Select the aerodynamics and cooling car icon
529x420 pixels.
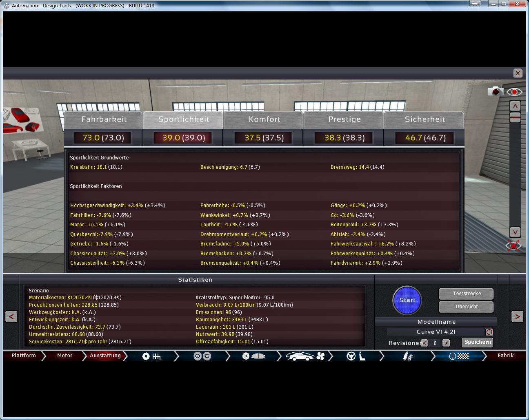pos(305,356)
